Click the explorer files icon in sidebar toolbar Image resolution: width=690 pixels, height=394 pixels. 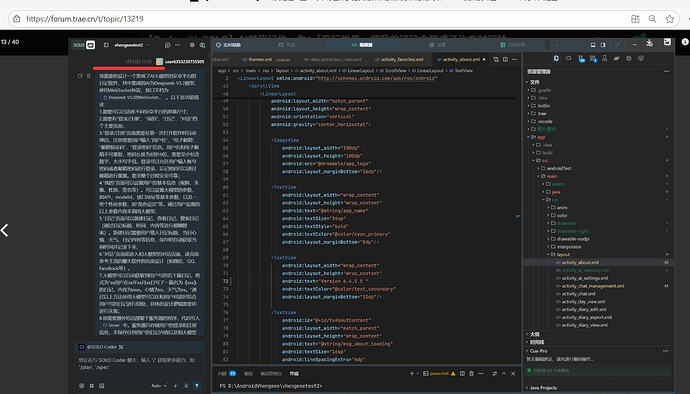[x=556, y=58]
